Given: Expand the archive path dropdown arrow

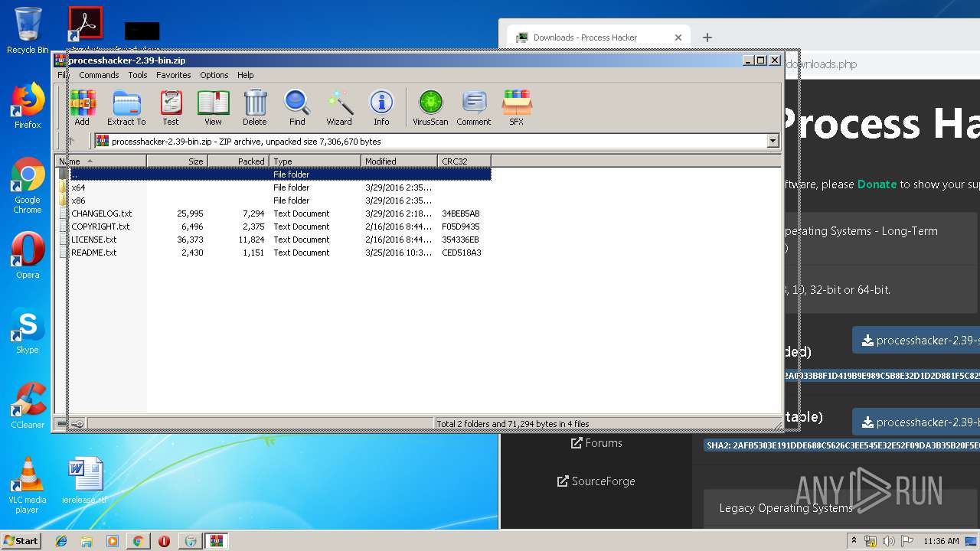Looking at the screenshot, I should [x=773, y=141].
